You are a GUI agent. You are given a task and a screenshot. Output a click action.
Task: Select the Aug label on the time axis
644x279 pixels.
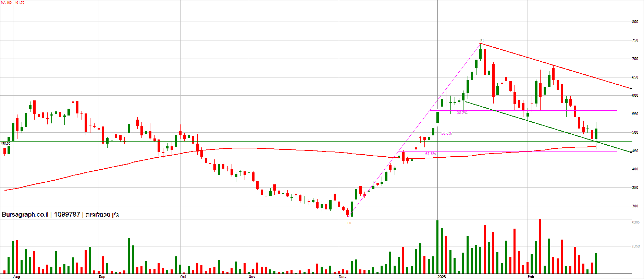click(16, 277)
